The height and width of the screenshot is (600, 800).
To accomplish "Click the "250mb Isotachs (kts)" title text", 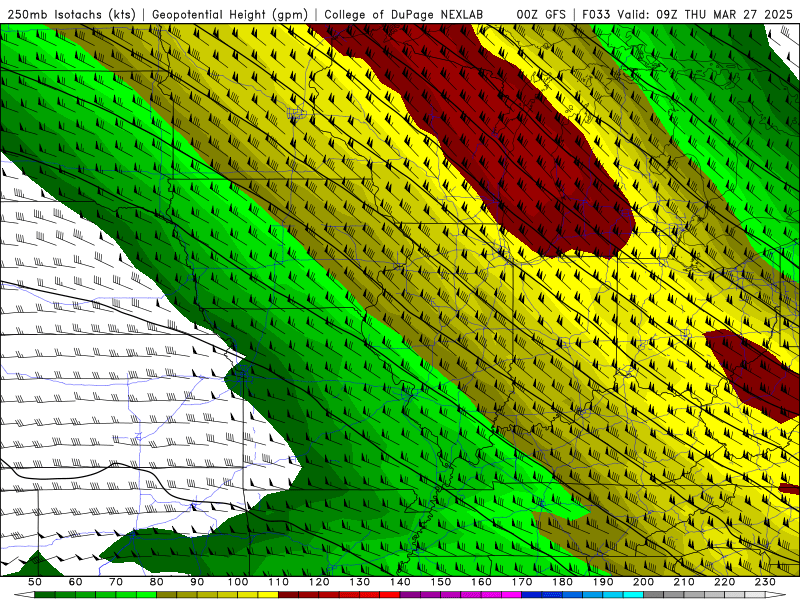I will [71, 14].
